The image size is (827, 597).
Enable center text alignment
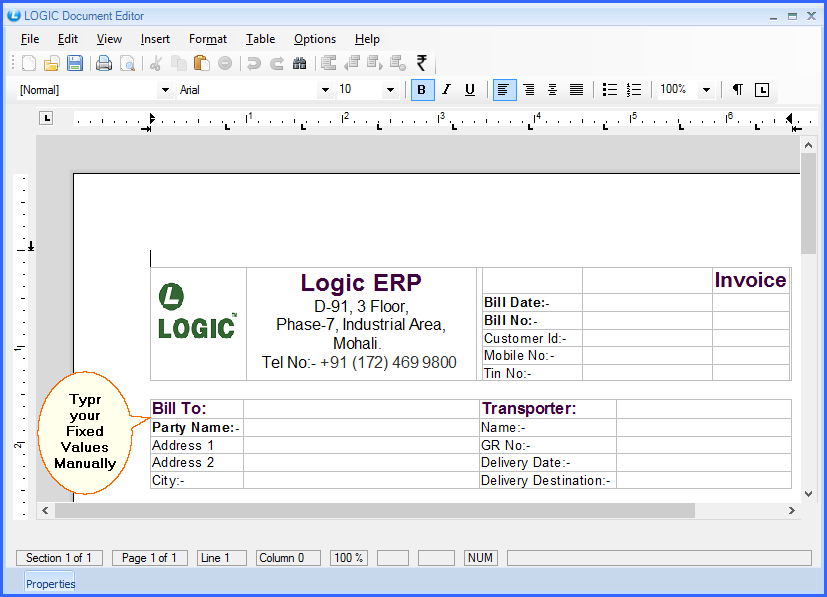point(552,90)
